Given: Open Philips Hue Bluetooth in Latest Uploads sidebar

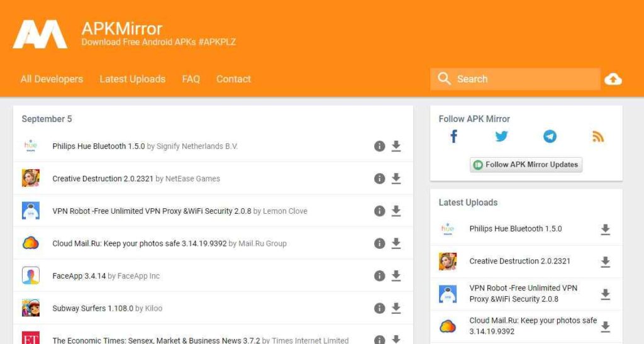Looking at the screenshot, I should [516, 229].
